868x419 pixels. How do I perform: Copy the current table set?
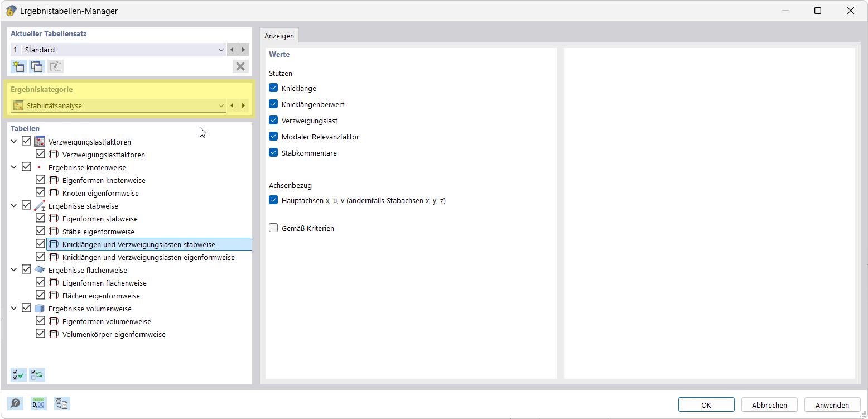36,66
